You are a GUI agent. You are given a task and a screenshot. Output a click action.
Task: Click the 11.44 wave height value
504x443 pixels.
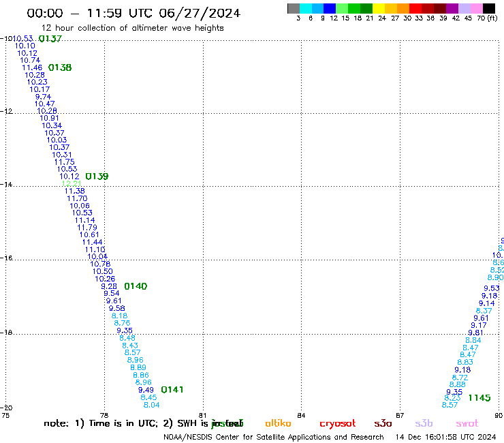click(x=92, y=242)
